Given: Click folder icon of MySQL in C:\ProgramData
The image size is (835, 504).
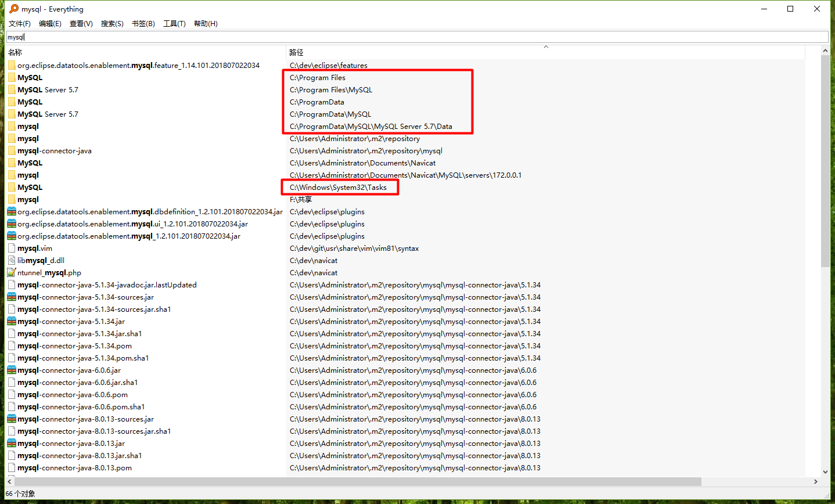Looking at the screenshot, I should point(12,102).
